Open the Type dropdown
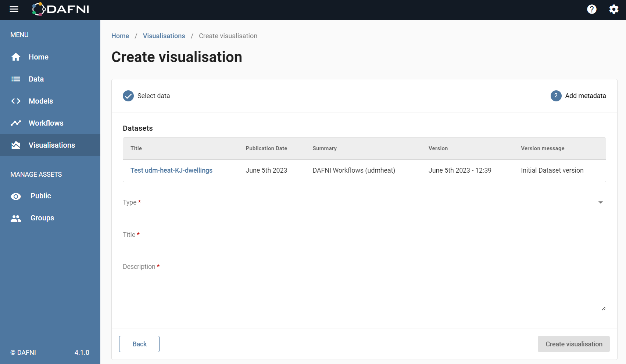This screenshot has height=364, width=626. 601,202
